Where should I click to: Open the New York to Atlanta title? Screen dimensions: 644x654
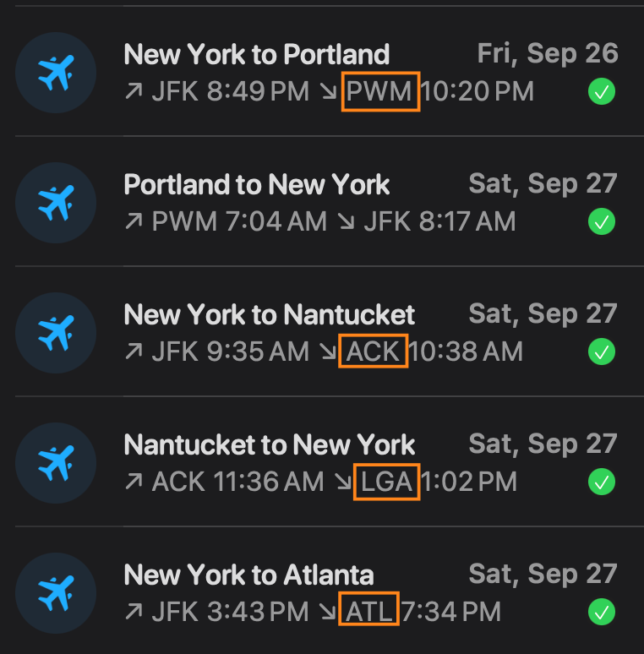pyautogui.click(x=248, y=575)
